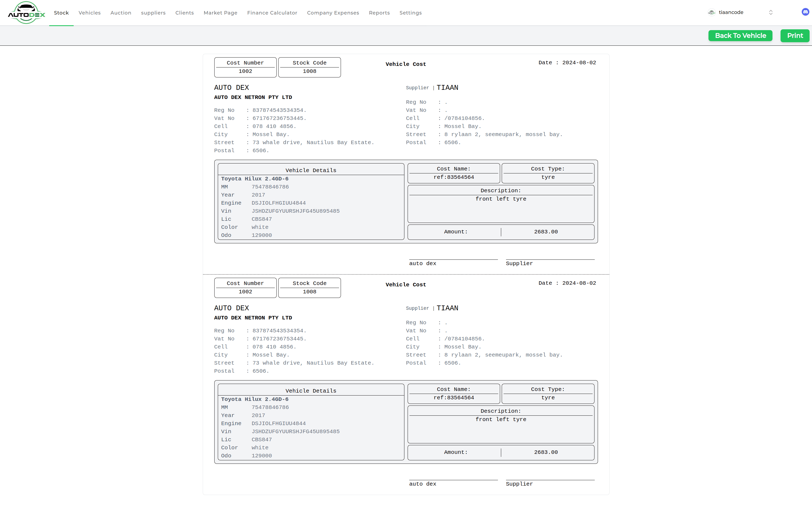This screenshot has width=812, height=527.
Task: Click description front left tyre in the bottom slip
Action: click(501, 419)
